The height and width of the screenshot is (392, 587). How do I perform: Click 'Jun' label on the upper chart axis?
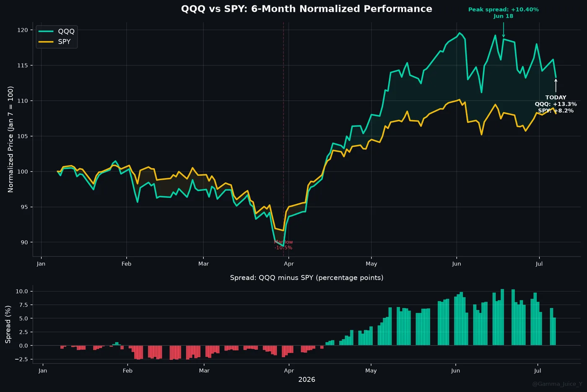457,264
